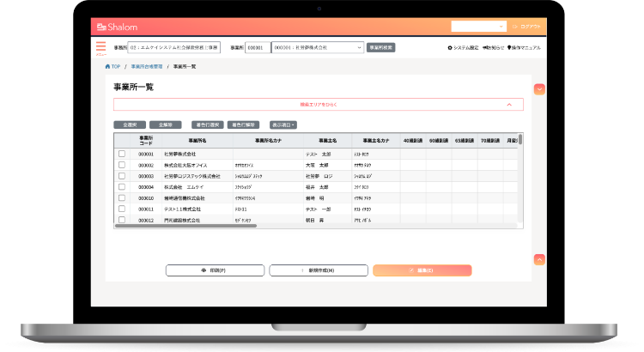This screenshot has height=352, width=644.
Task: Click the 印刷(P) print button
Action: tap(215, 270)
